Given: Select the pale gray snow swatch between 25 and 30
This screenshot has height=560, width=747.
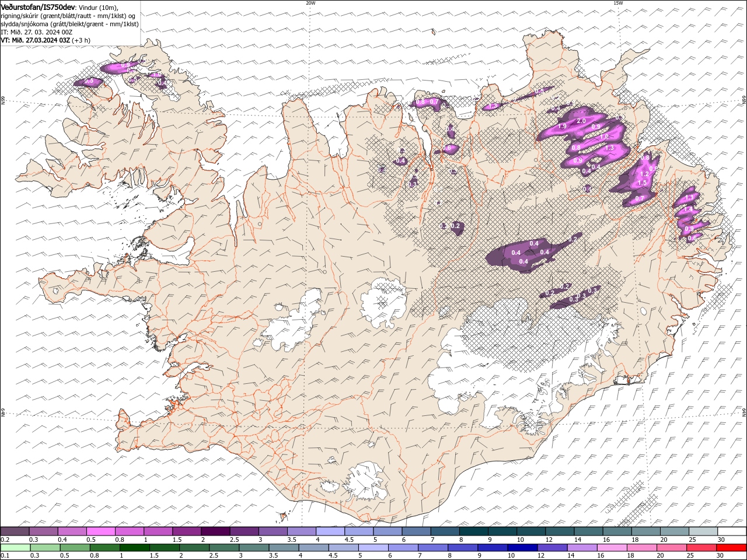Looking at the screenshot, I should 702,531.
